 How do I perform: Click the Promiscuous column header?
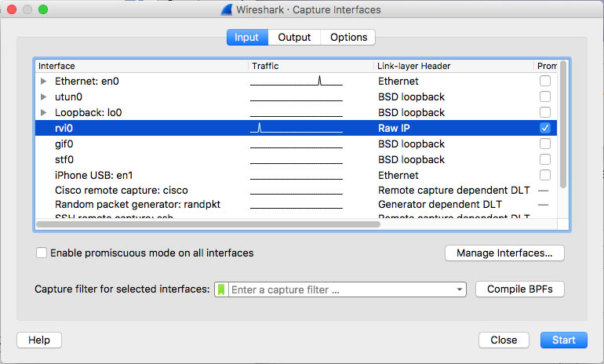546,66
